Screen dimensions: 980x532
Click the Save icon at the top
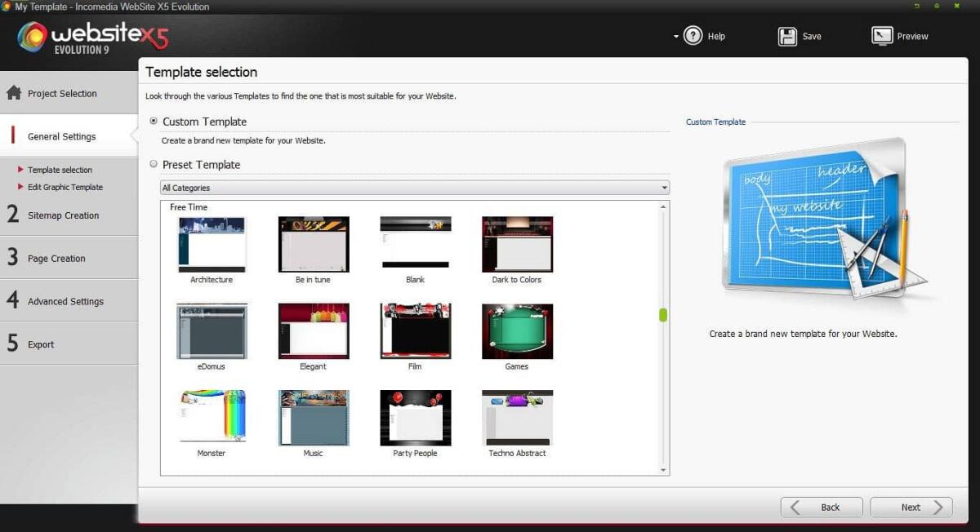tap(786, 36)
